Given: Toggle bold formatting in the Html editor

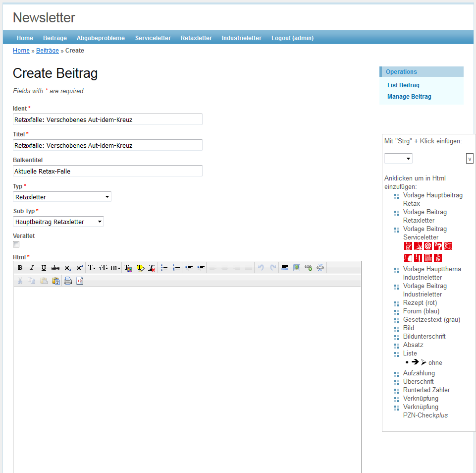Looking at the screenshot, I should tap(20, 268).
